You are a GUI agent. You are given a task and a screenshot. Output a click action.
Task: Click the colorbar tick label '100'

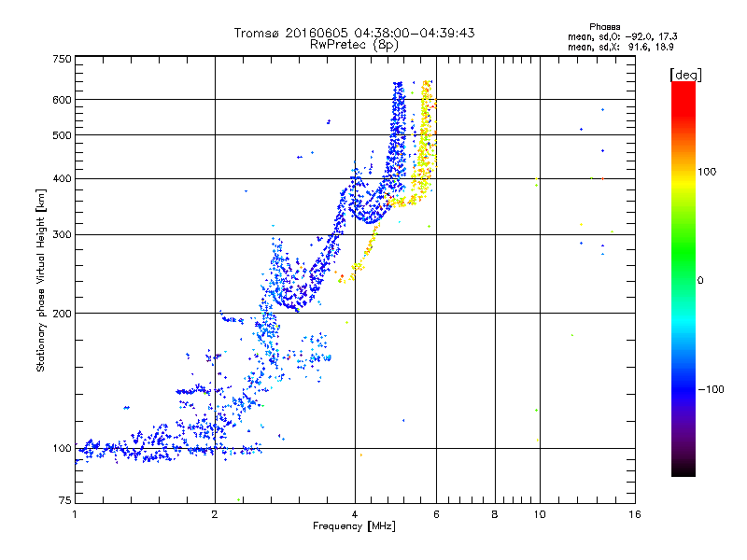tap(707, 172)
